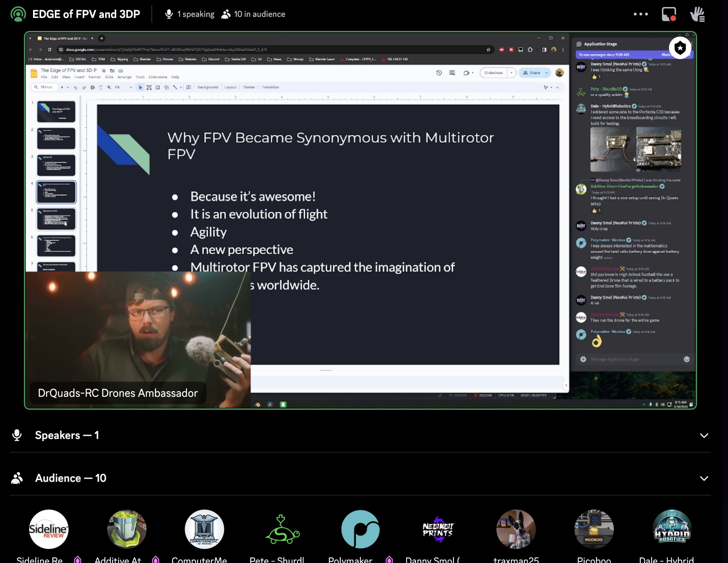The height and width of the screenshot is (563, 728).
Task: Select Dale Hybrid Robotics avatar
Action: click(672, 529)
